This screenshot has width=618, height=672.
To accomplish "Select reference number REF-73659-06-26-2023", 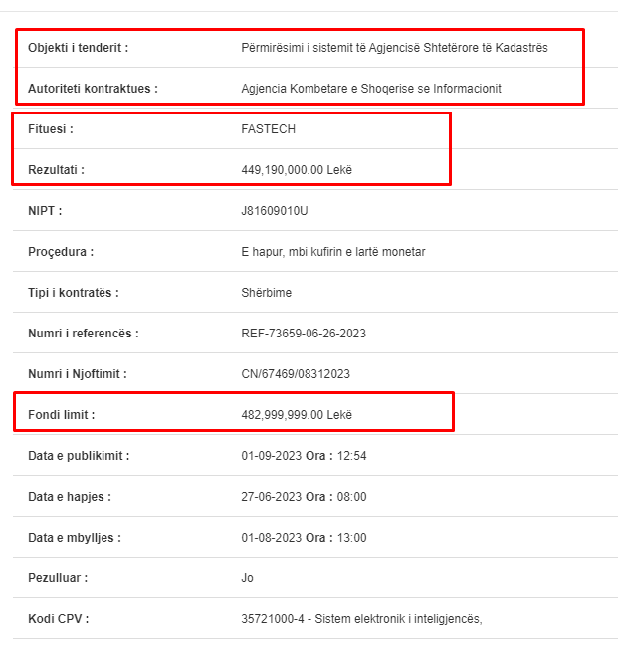I will (x=304, y=334).
